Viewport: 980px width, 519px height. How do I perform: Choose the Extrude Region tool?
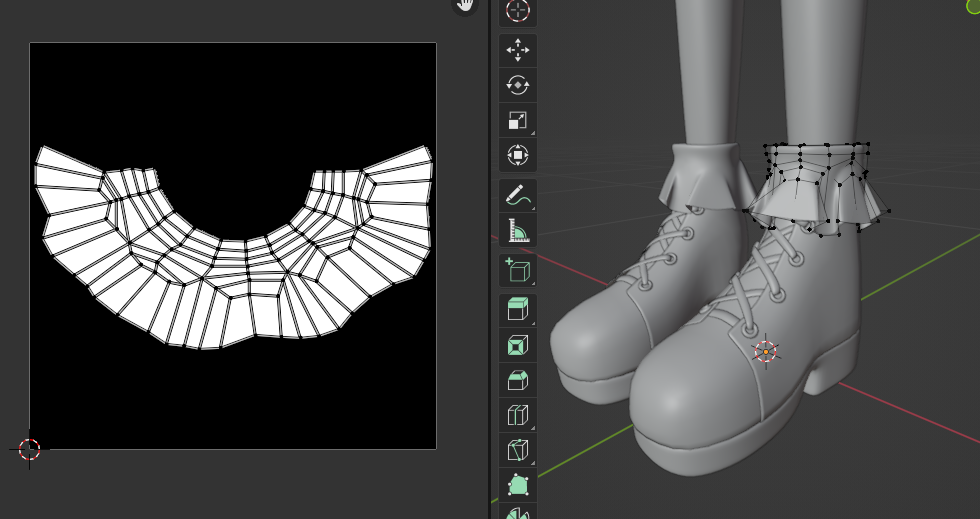[x=517, y=310]
